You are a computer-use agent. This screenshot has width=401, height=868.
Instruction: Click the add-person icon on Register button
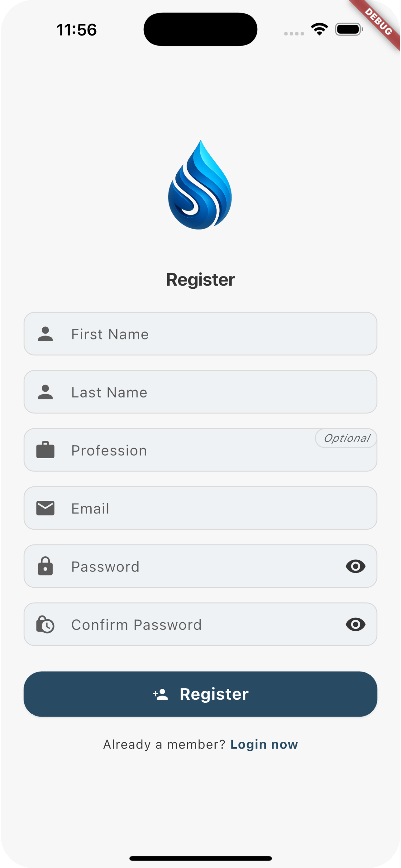tap(160, 694)
